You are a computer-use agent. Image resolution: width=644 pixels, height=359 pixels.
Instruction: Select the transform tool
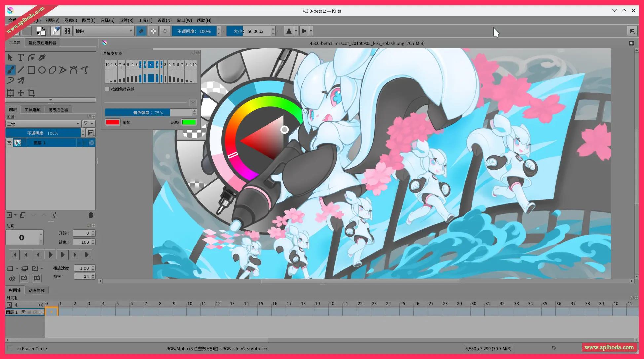pos(10,93)
